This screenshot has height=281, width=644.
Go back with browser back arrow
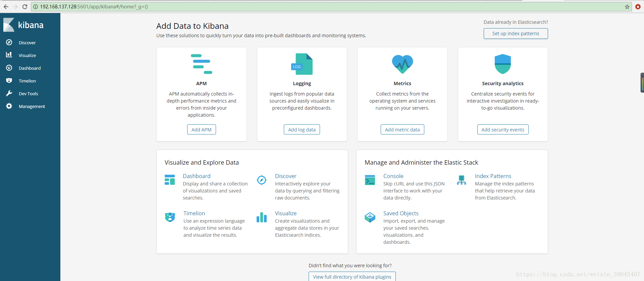click(x=6, y=7)
